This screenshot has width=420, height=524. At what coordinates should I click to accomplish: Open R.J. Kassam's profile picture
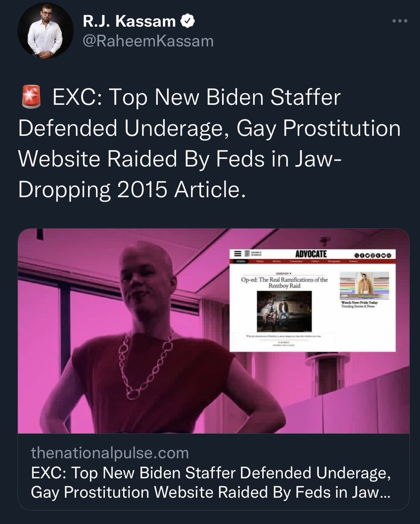click(45, 31)
